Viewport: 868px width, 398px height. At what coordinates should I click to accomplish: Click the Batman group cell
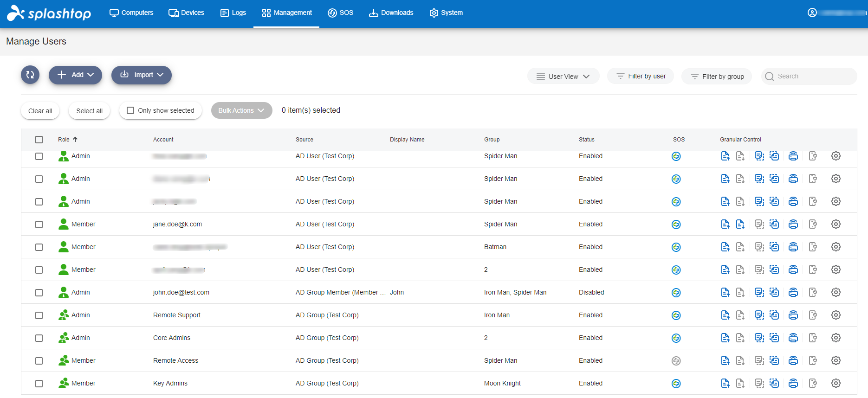(495, 247)
